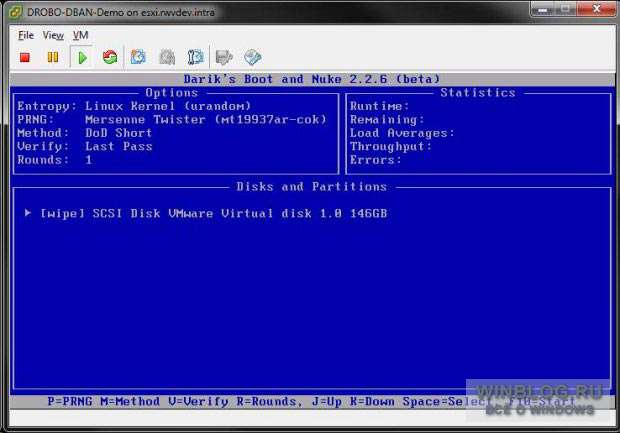Click the 'Options' panel heading
Screen dimensions: 620x433
(172, 93)
